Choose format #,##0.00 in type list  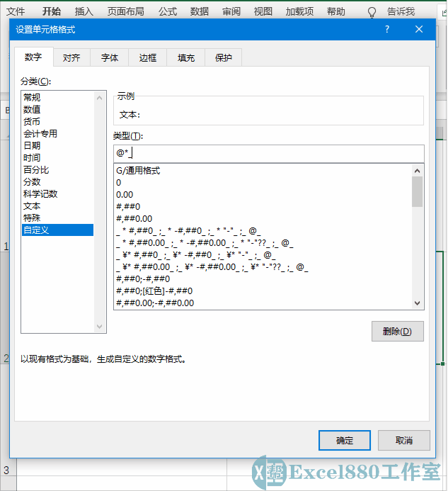[263, 218]
